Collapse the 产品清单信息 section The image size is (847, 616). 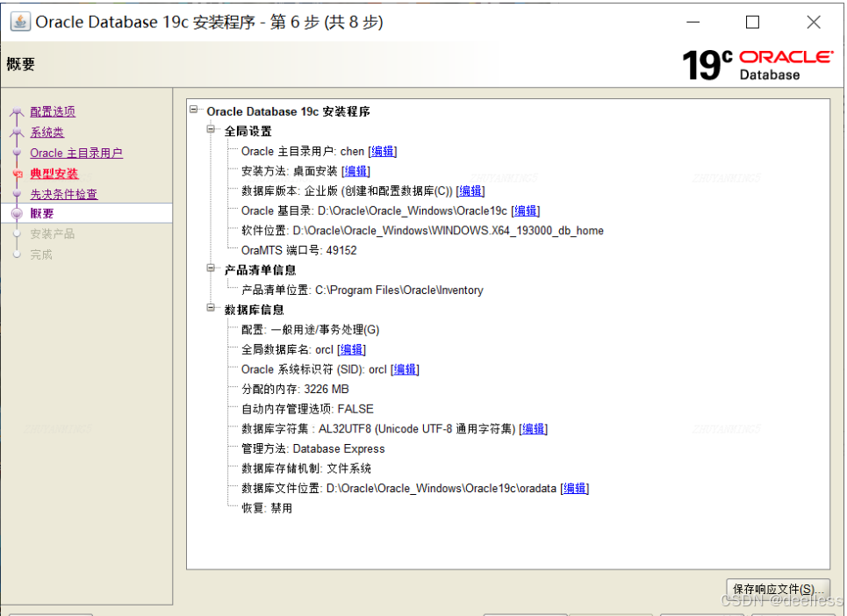(211, 268)
